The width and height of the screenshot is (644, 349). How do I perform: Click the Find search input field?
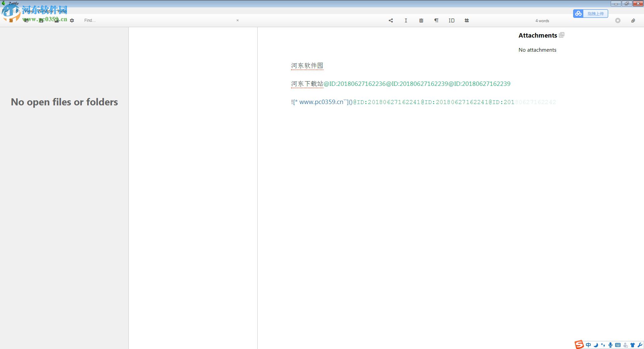158,20
